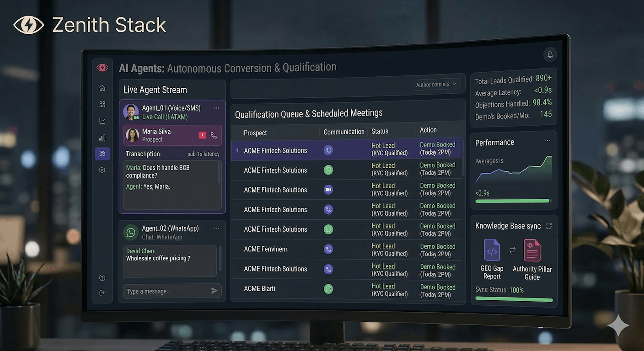
Task: Open the line chart trends sidebar icon
Action: (x=102, y=121)
